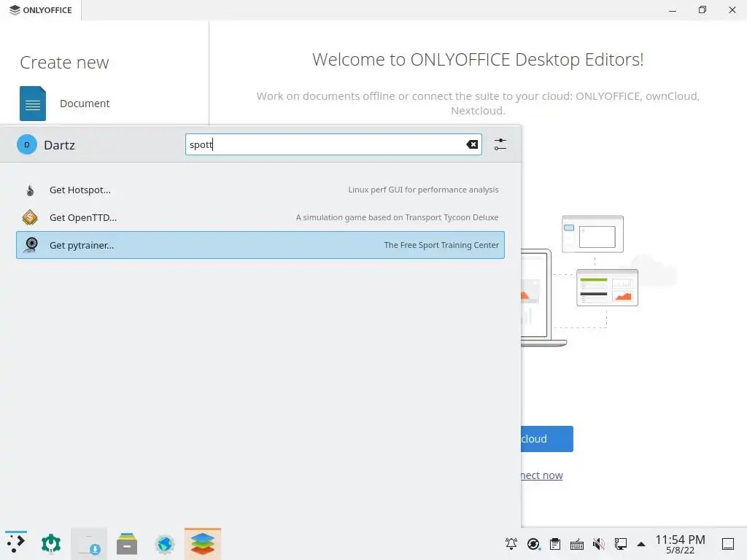Clear the search field text
Image resolution: width=747 pixels, height=560 pixels.
472,144
